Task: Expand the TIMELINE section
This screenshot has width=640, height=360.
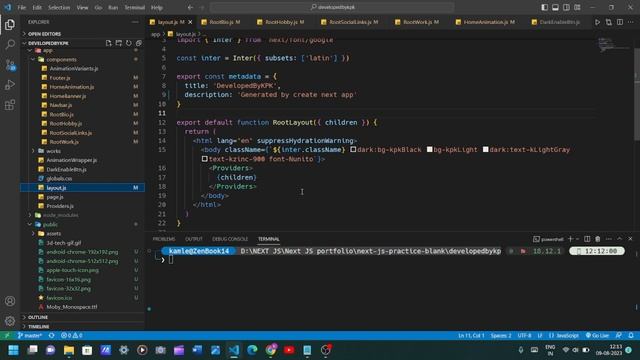Action: (x=39, y=327)
